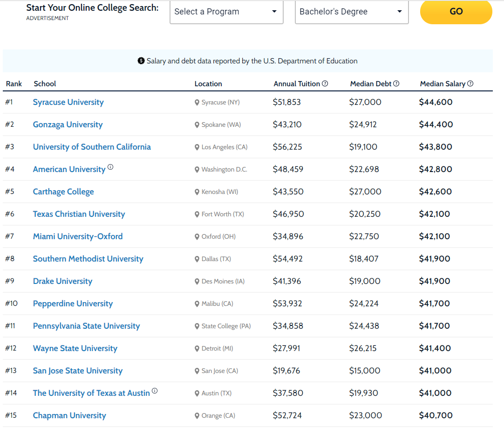Click the location pin for Orange (CA)
This screenshot has width=504, height=428.
tap(197, 416)
